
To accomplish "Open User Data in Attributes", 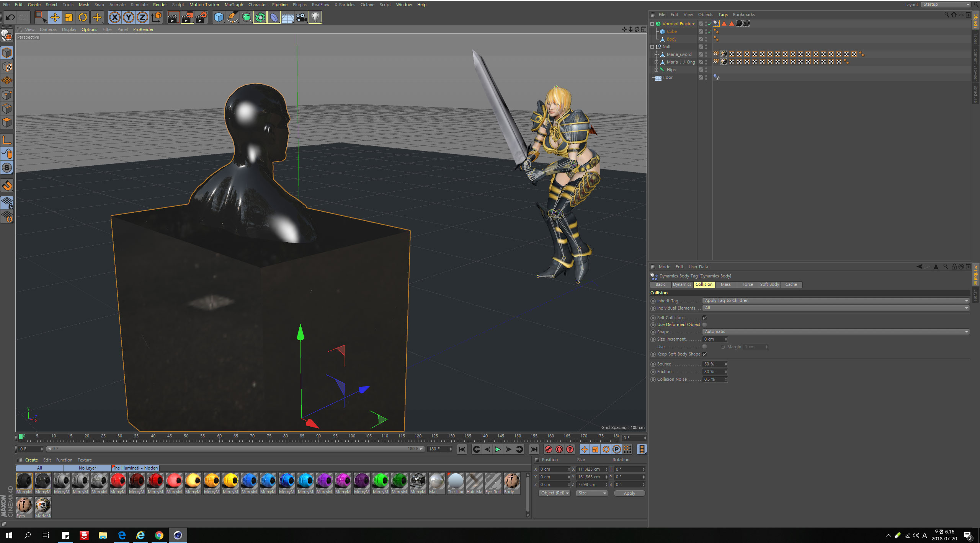I will tap(698, 267).
